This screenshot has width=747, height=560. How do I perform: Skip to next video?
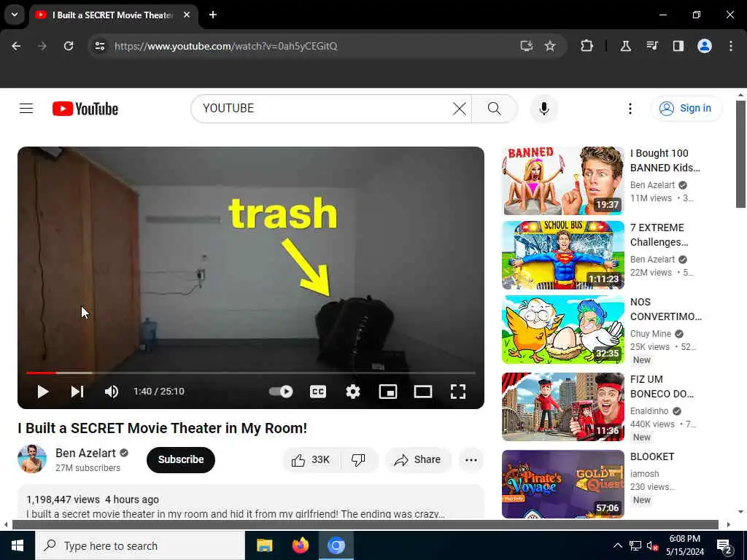(77, 392)
